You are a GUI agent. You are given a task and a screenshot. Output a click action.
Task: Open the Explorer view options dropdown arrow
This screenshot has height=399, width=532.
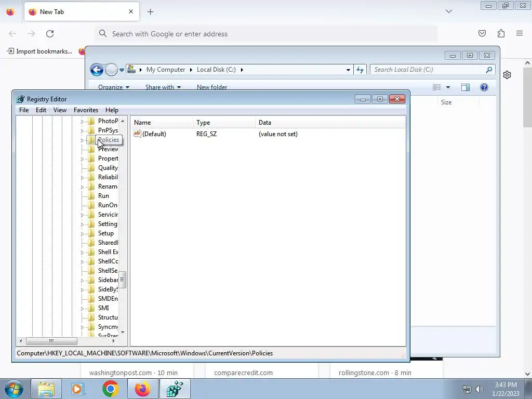coord(448,87)
